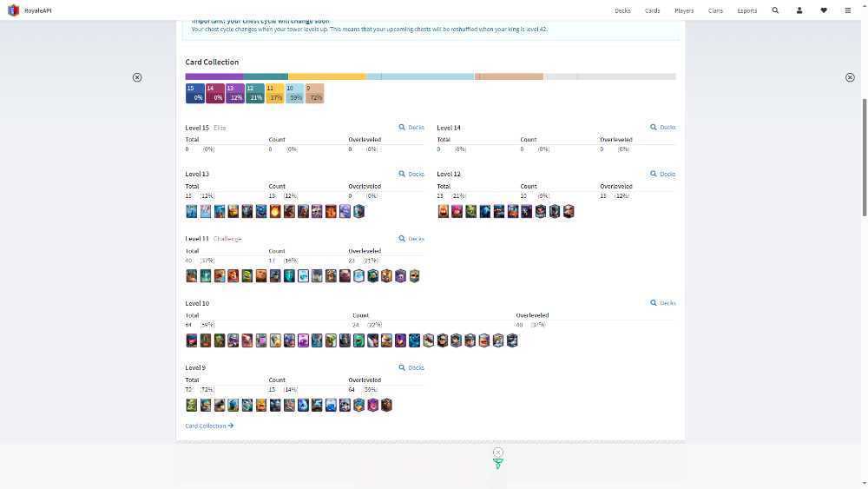Select the last card in Level 9 row
Viewport: 868px width, 489px height.
(x=386, y=405)
